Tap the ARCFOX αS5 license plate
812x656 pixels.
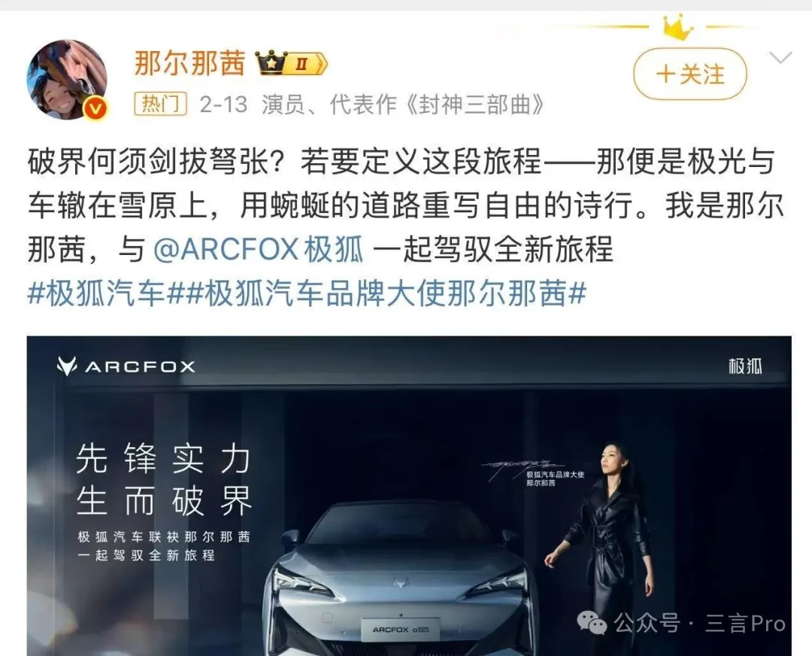400,630
